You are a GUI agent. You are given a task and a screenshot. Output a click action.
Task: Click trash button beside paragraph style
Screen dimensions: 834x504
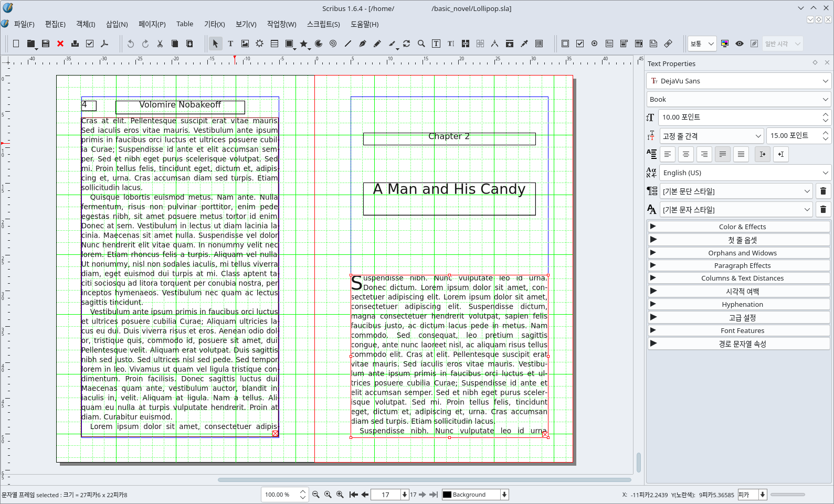(x=823, y=191)
